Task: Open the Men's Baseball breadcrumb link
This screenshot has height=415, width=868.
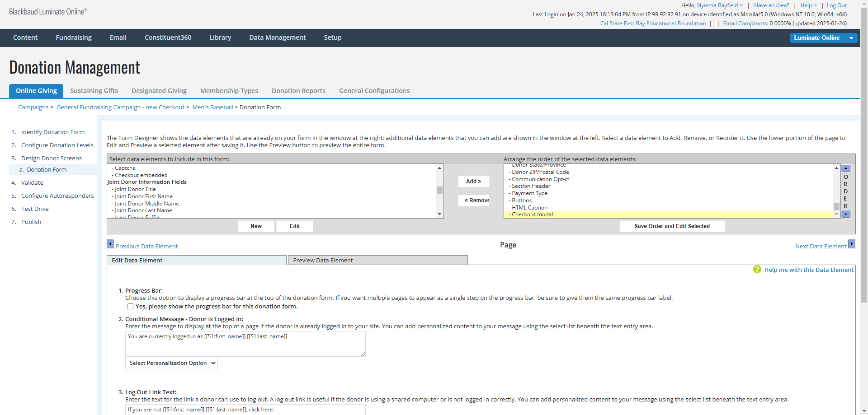Action: point(213,107)
